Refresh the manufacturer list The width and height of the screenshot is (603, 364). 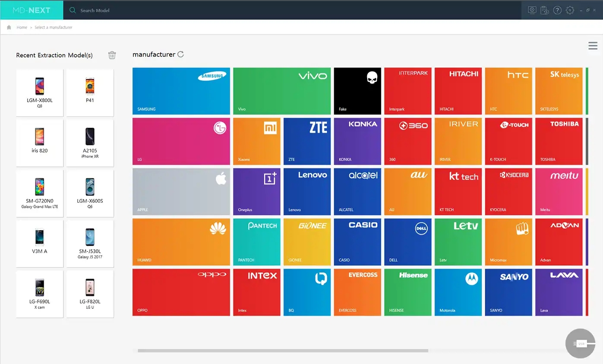[x=180, y=54]
